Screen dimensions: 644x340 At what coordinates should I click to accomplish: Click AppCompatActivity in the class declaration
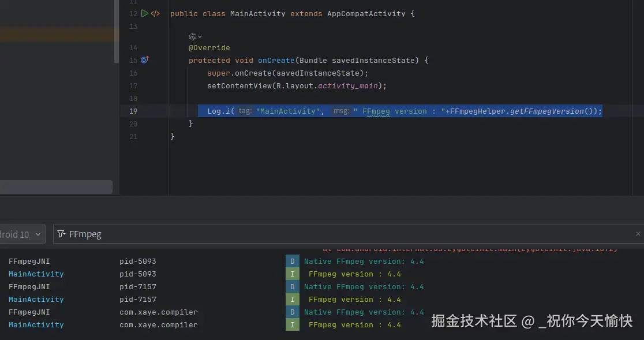click(x=366, y=13)
